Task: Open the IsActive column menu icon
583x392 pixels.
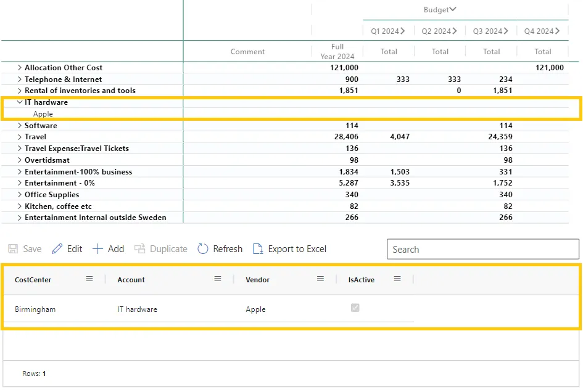Action: tap(397, 279)
